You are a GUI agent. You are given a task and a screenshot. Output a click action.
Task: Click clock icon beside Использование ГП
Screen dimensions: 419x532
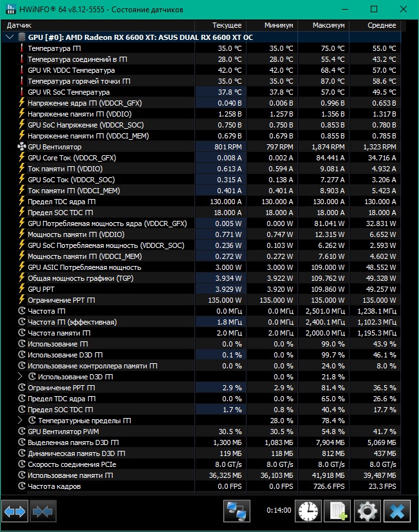(22, 343)
